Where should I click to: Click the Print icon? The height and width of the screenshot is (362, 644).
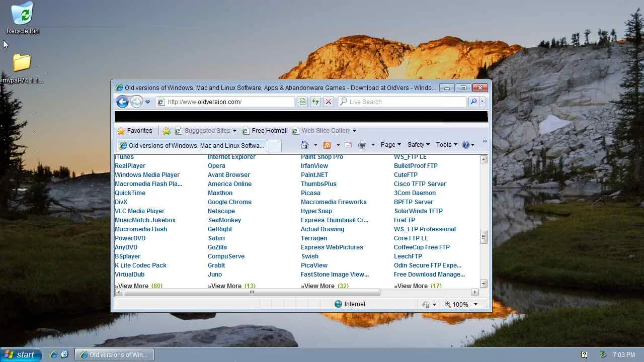(x=362, y=145)
